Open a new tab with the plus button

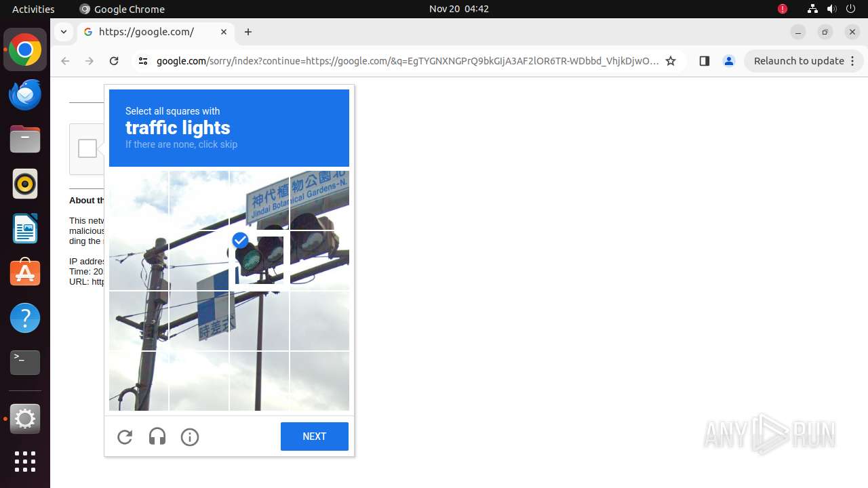click(248, 32)
